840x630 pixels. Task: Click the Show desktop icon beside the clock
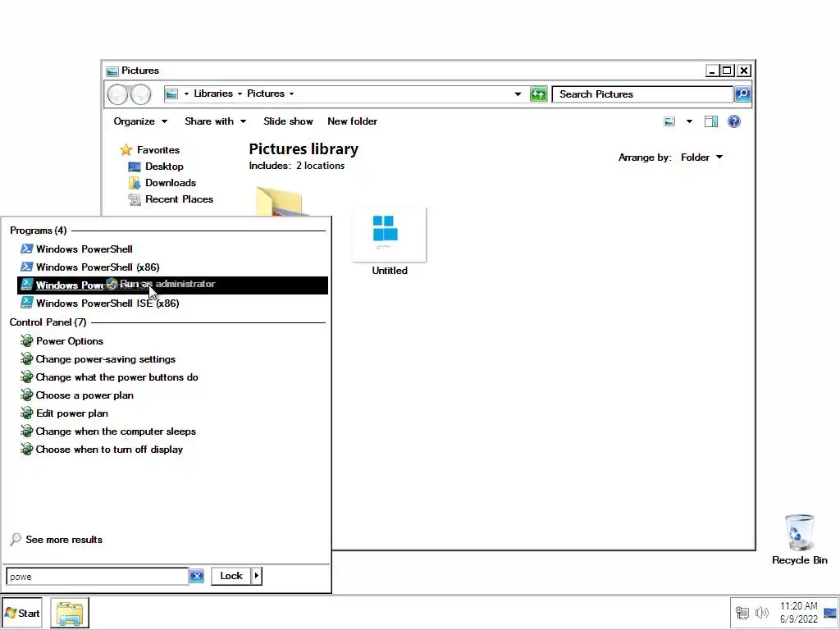830,612
